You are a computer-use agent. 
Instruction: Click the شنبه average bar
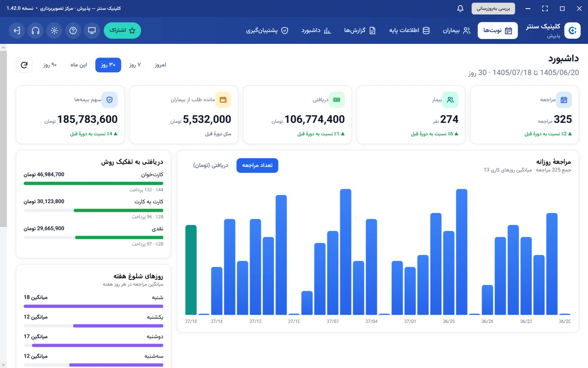click(93, 306)
